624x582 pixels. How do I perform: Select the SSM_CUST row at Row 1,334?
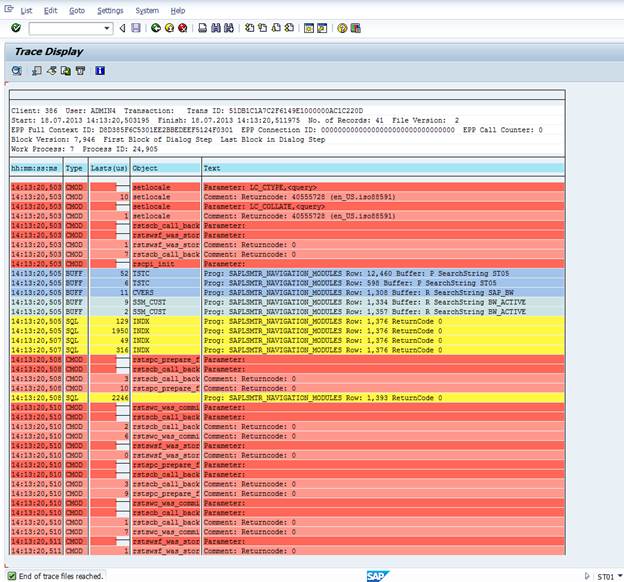point(287,302)
